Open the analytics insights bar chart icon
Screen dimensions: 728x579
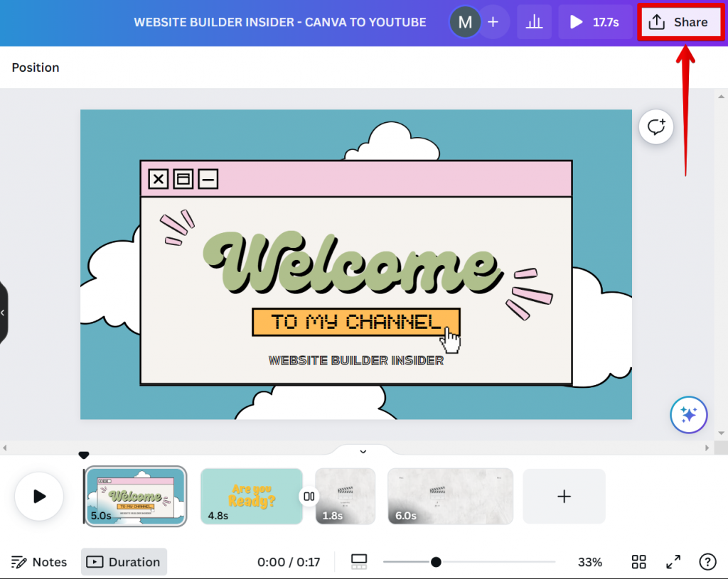pyautogui.click(x=534, y=21)
